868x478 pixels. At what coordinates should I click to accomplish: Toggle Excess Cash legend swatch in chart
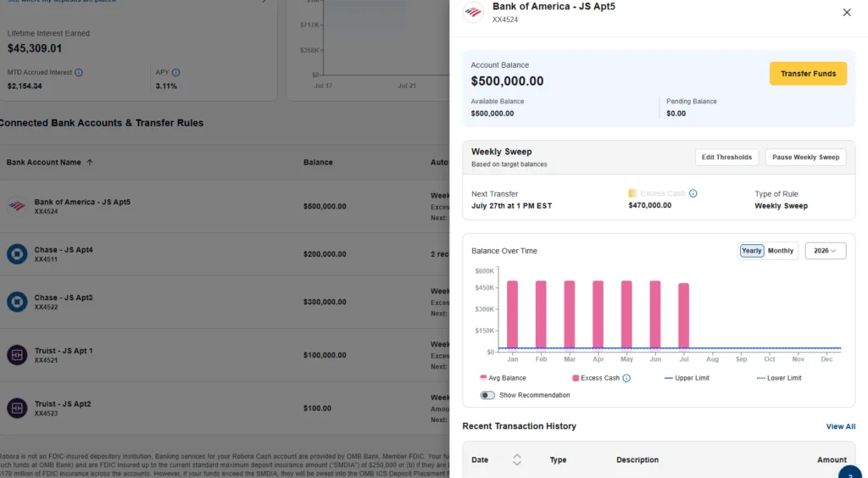pyautogui.click(x=576, y=378)
